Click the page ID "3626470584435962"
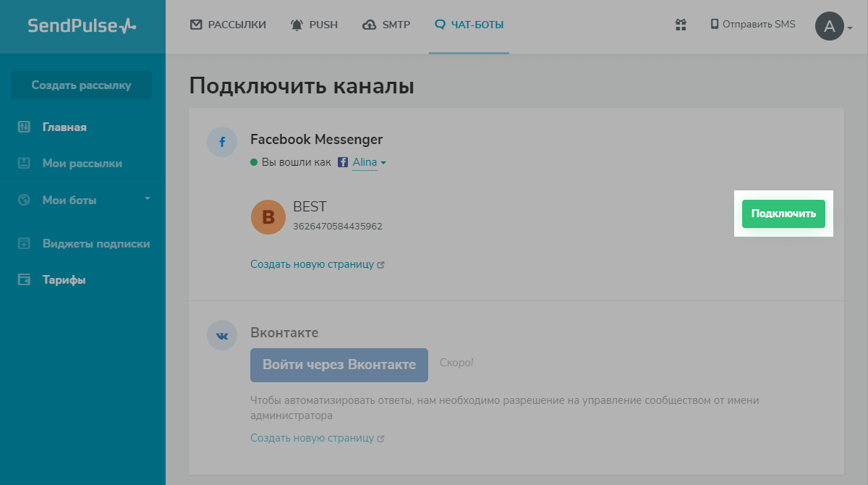The image size is (868, 485). pyautogui.click(x=338, y=227)
